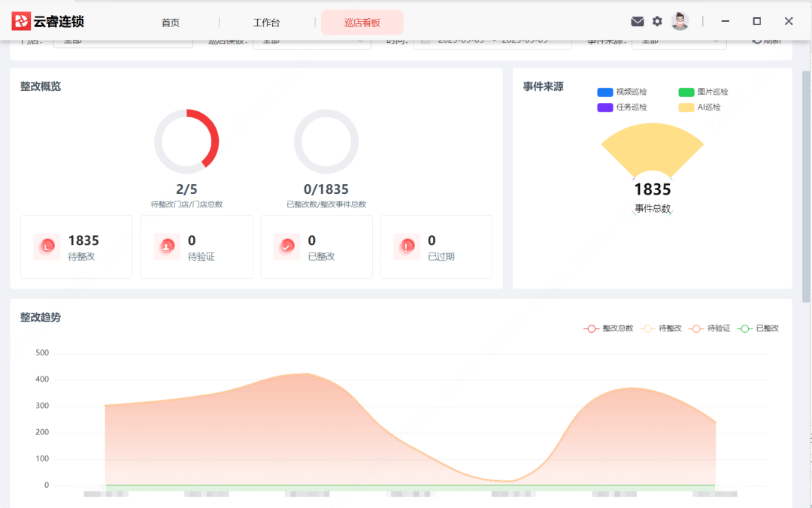Image resolution: width=812 pixels, height=508 pixels.
Task: Click the 待整改 card clock icon
Action: point(47,246)
